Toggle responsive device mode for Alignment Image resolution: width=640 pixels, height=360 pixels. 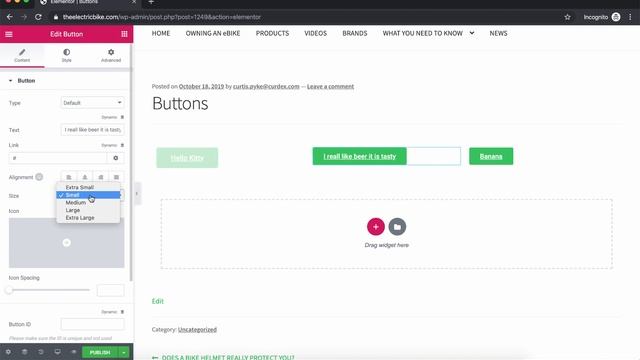(39, 177)
